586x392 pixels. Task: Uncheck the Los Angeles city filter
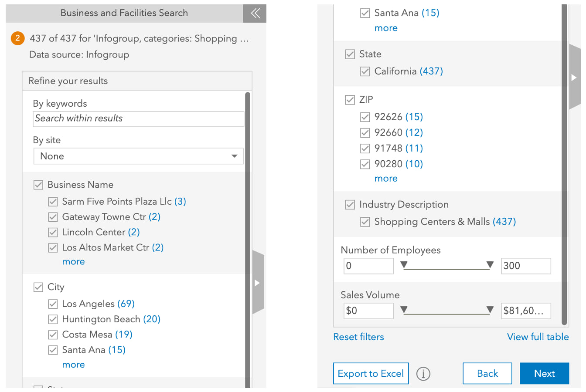click(53, 304)
